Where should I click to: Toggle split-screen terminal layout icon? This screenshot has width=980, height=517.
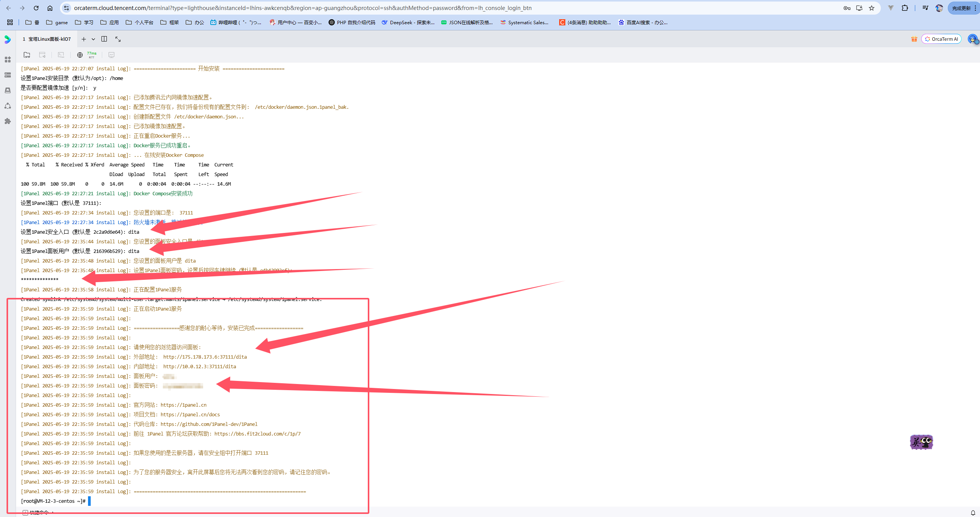(x=104, y=39)
